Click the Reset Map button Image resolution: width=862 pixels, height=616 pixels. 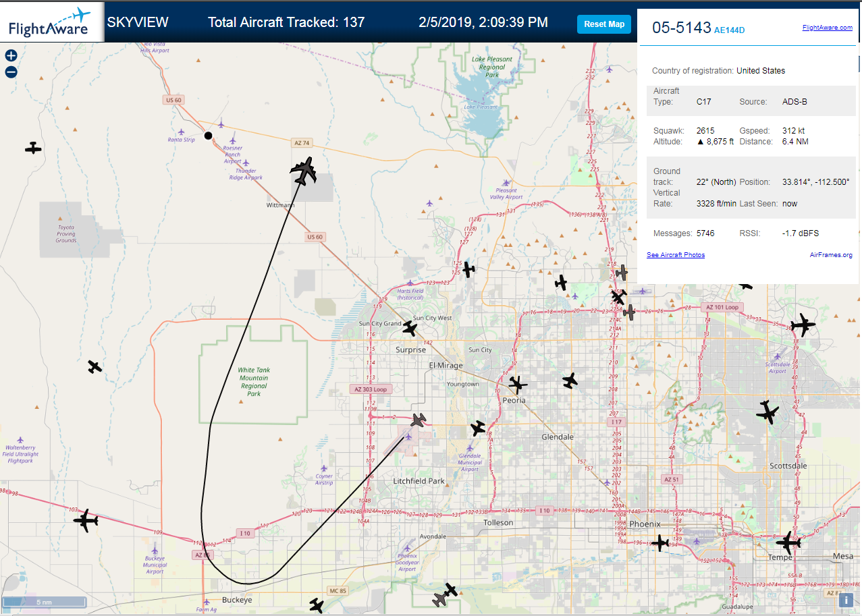coord(604,24)
